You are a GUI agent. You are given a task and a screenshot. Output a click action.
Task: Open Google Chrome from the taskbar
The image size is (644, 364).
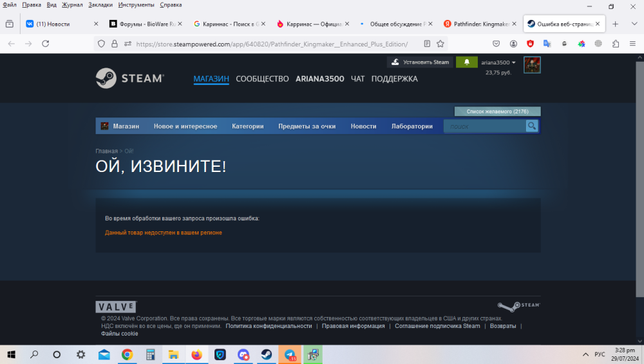click(128, 354)
